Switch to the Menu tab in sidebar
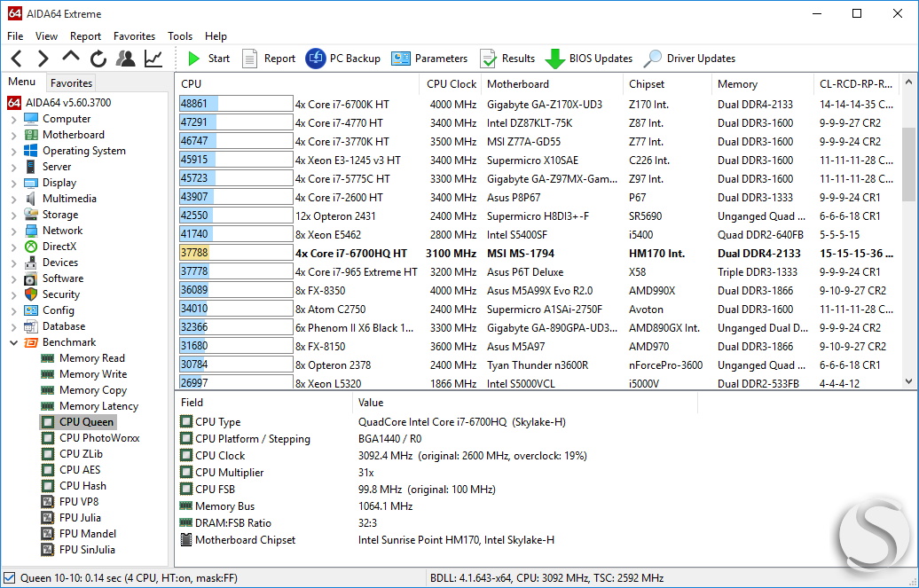This screenshot has height=588, width=919. [x=21, y=82]
